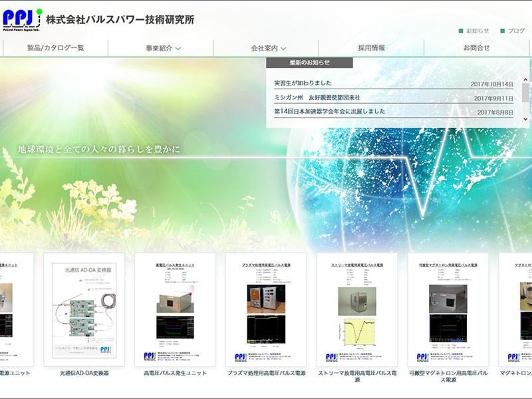The height and width of the screenshot is (399, 532).
Task: Open プラズマ処理用高電圧パルス電源 catalog thumbnail
Action: point(266,309)
